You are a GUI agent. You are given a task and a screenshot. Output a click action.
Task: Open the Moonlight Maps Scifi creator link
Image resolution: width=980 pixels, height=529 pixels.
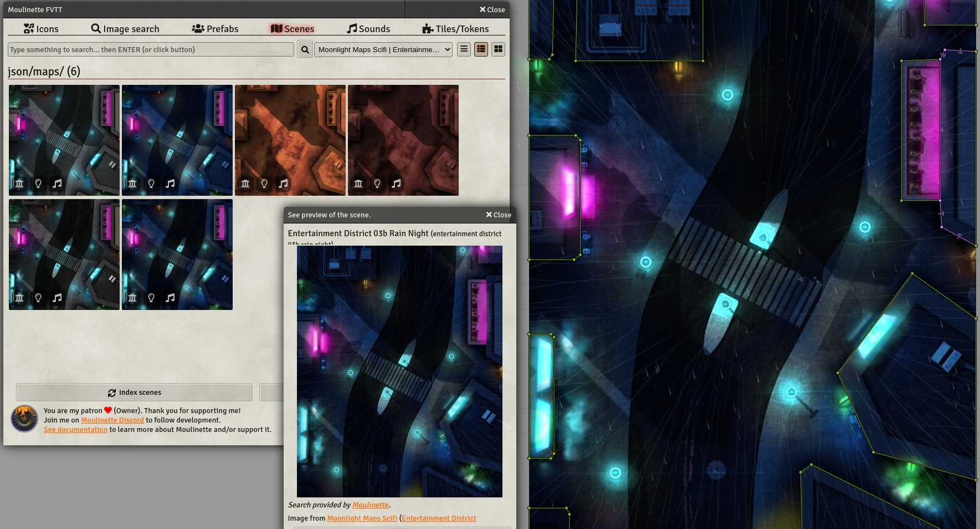click(362, 518)
